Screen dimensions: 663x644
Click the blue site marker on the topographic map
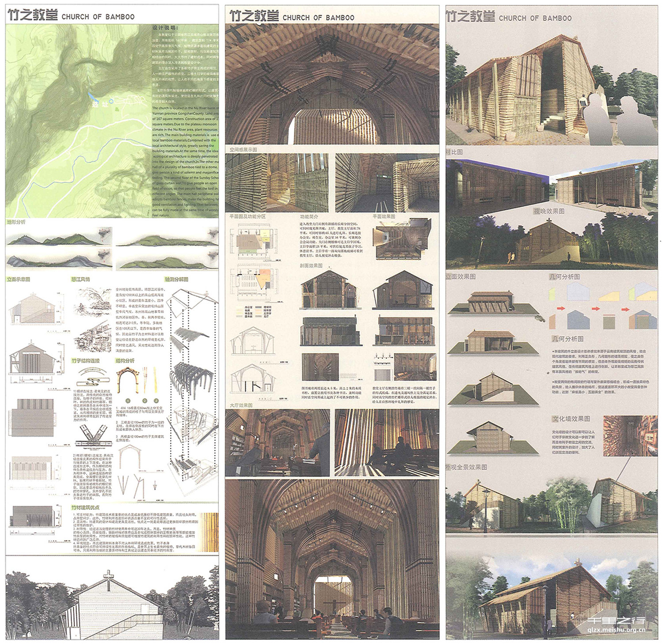tap(91, 96)
